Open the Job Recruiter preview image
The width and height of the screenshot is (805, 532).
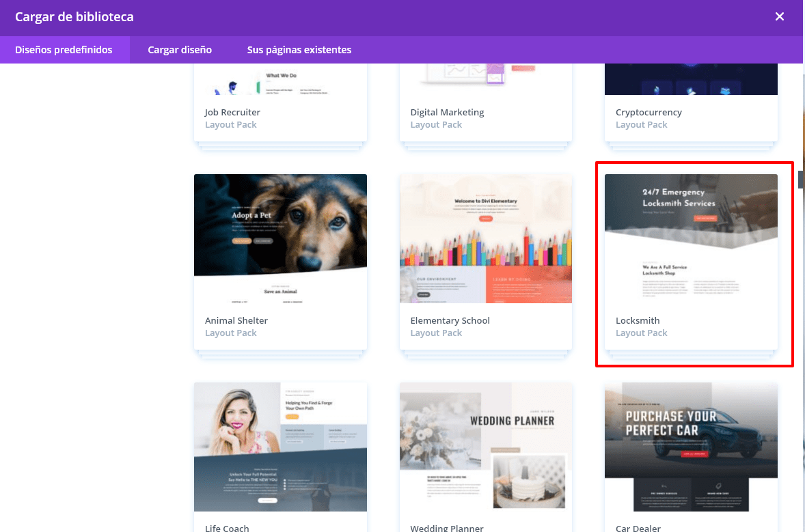click(x=280, y=79)
